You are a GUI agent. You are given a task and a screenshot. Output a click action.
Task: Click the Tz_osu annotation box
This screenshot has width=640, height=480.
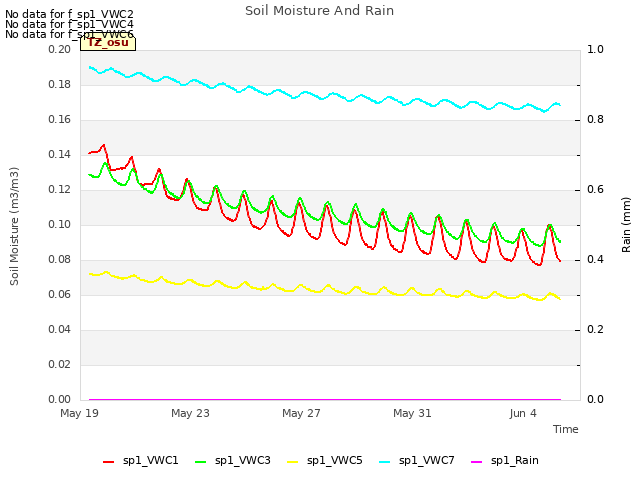tap(108, 43)
